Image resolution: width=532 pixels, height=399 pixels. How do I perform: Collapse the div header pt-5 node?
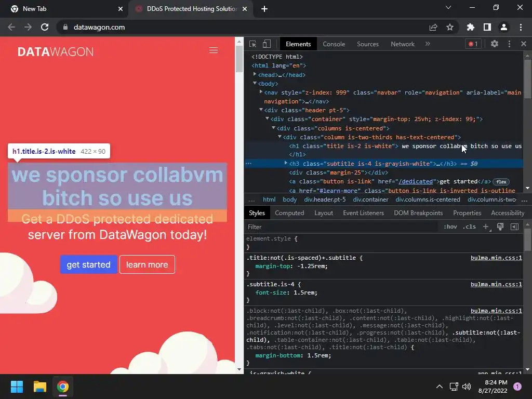coord(261,110)
